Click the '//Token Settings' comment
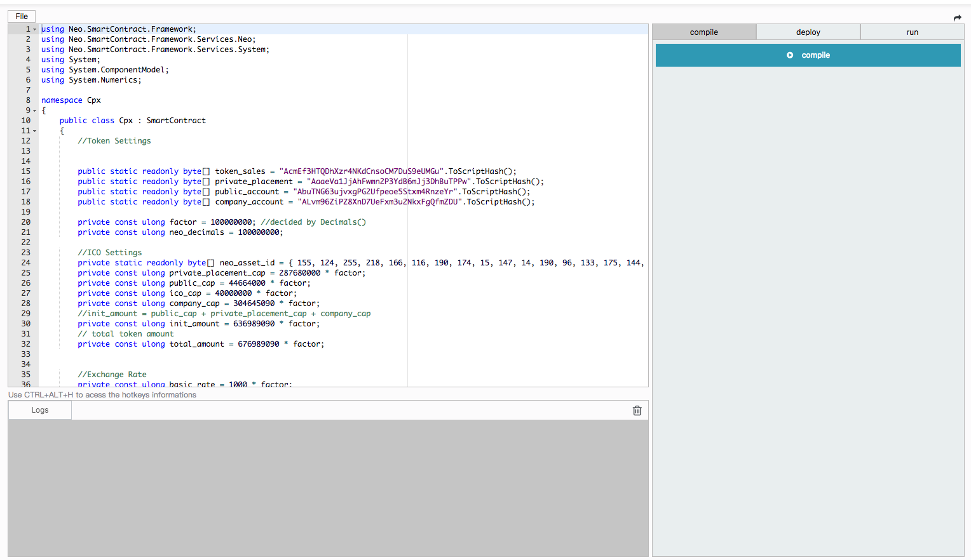 pos(114,141)
